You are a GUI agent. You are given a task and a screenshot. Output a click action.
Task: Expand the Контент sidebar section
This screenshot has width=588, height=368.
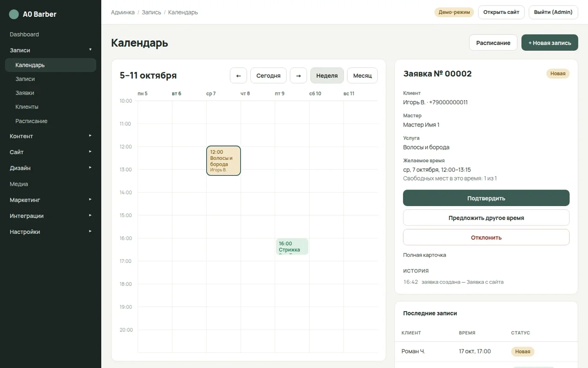tap(50, 136)
